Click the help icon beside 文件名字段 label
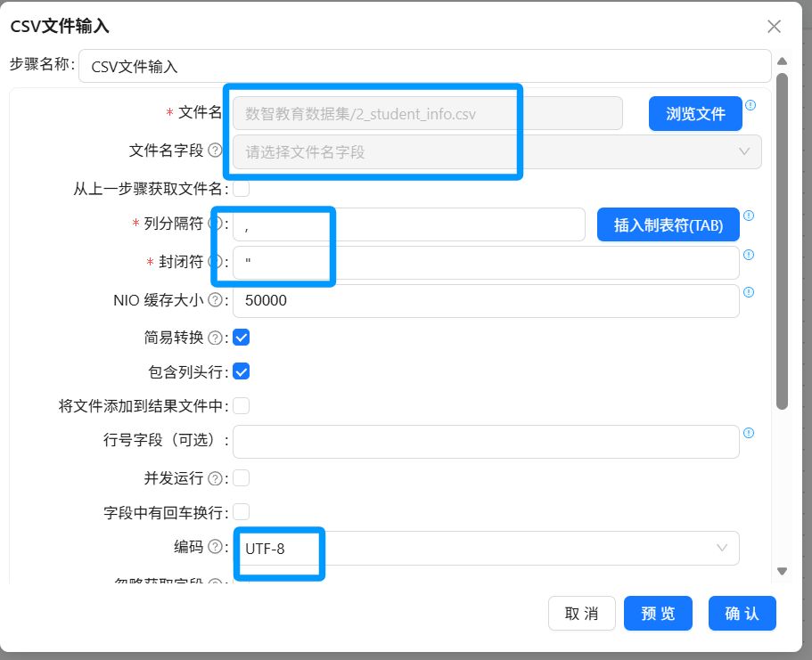Image resolution: width=812 pixels, height=660 pixels. 215,151
